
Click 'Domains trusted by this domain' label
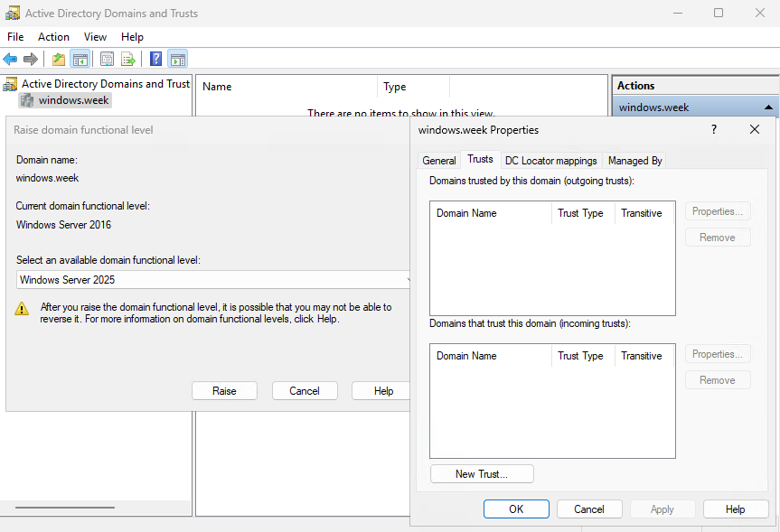tap(531, 181)
